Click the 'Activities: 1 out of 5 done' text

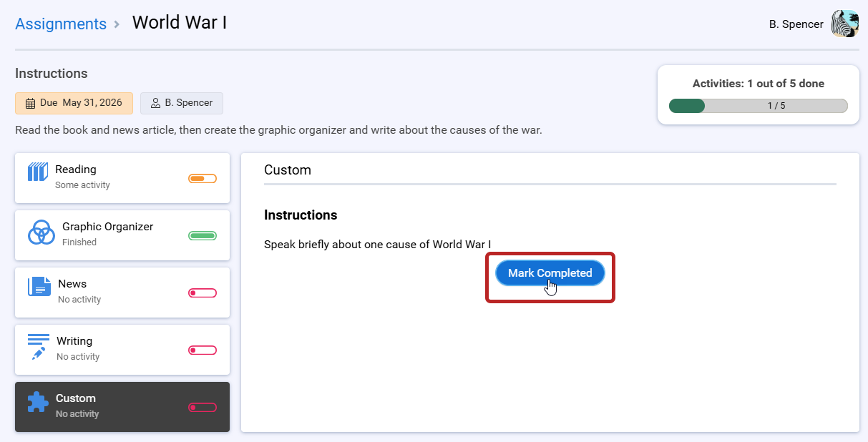click(759, 84)
